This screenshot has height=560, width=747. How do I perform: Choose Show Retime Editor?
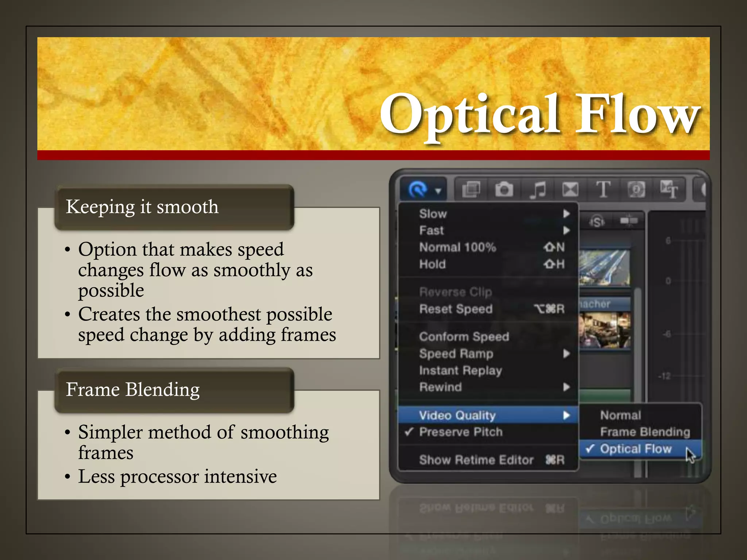tap(489, 460)
